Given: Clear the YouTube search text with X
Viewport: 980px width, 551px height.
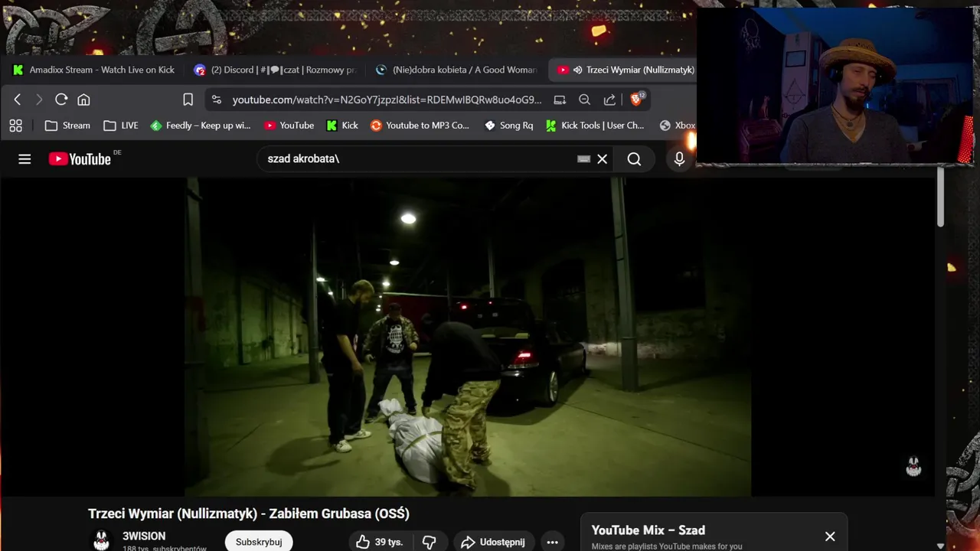Looking at the screenshot, I should point(603,159).
